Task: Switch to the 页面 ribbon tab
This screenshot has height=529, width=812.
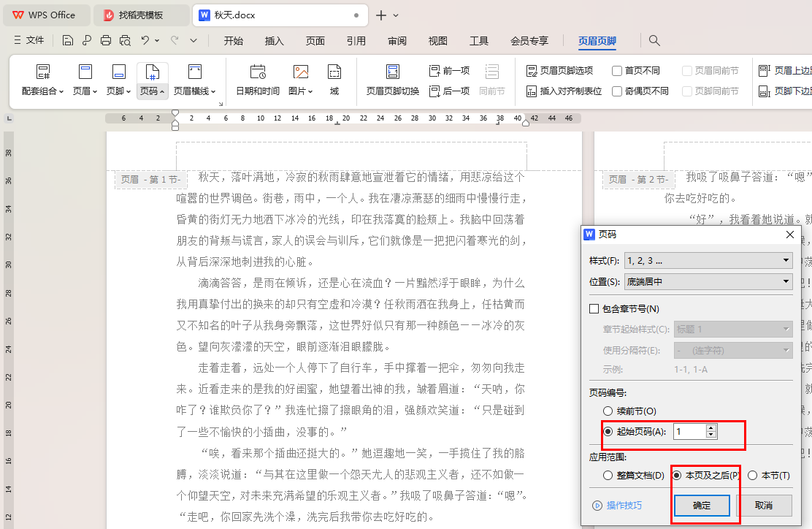Action: click(x=315, y=41)
